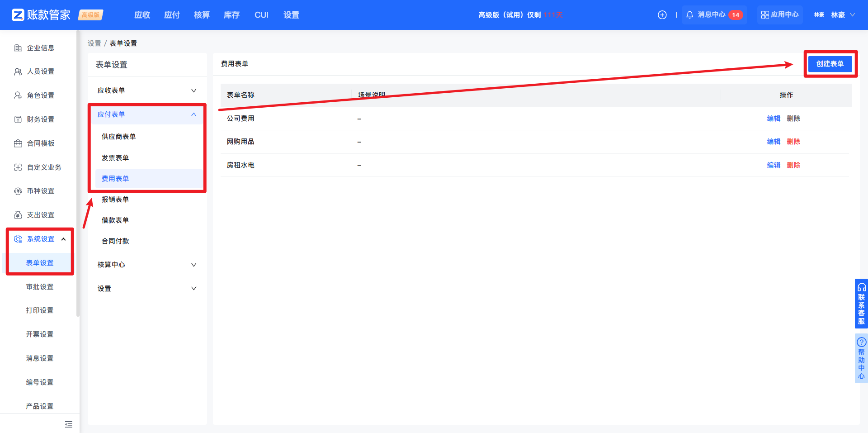This screenshot has width=868, height=433.
Task: Collapse the sidebar with bottom menu icon
Action: point(69,424)
